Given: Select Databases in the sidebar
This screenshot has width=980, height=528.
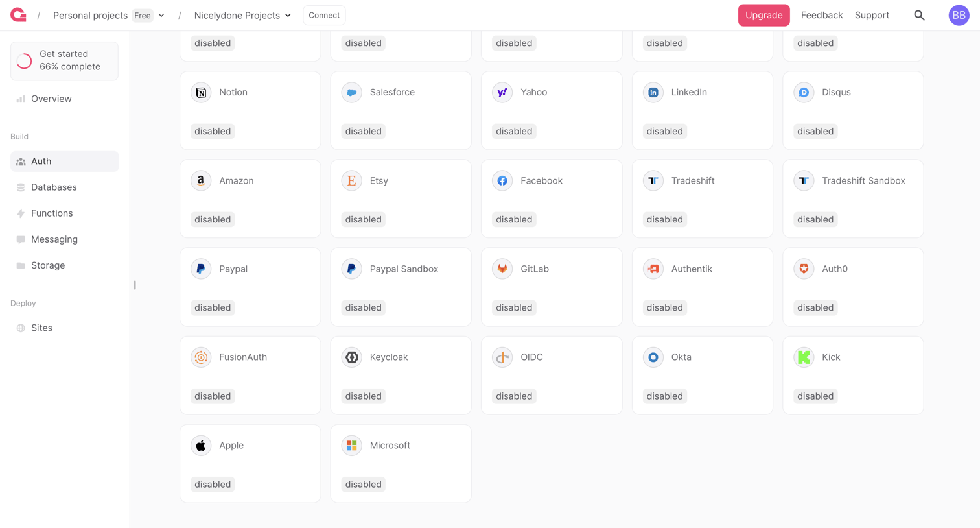Looking at the screenshot, I should 65,187.
